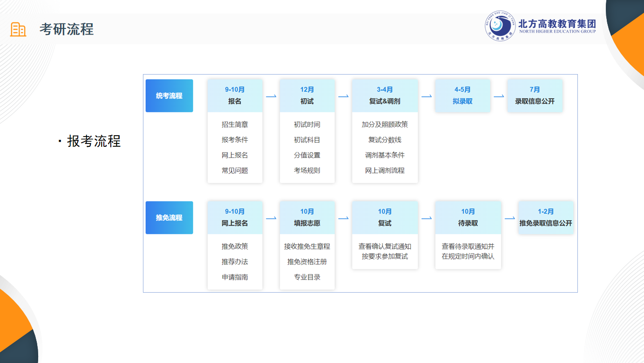Click the 报考条件 link
The image size is (644, 363).
click(x=235, y=140)
